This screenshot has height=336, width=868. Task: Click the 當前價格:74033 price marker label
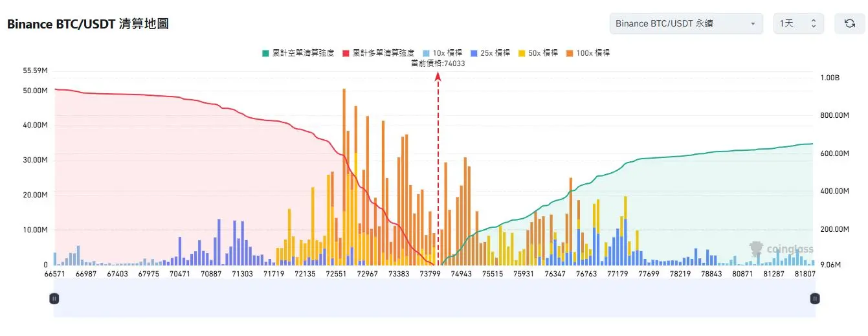(438, 63)
